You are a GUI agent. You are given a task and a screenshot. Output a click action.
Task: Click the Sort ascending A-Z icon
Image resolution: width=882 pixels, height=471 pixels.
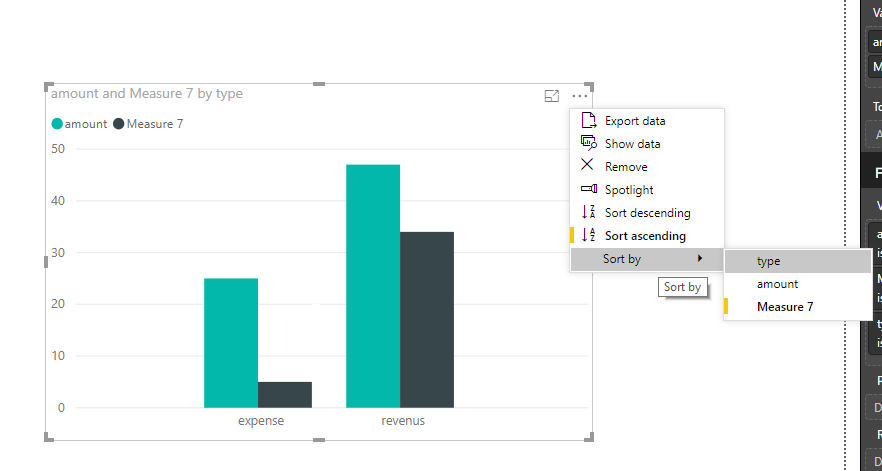[588, 235]
